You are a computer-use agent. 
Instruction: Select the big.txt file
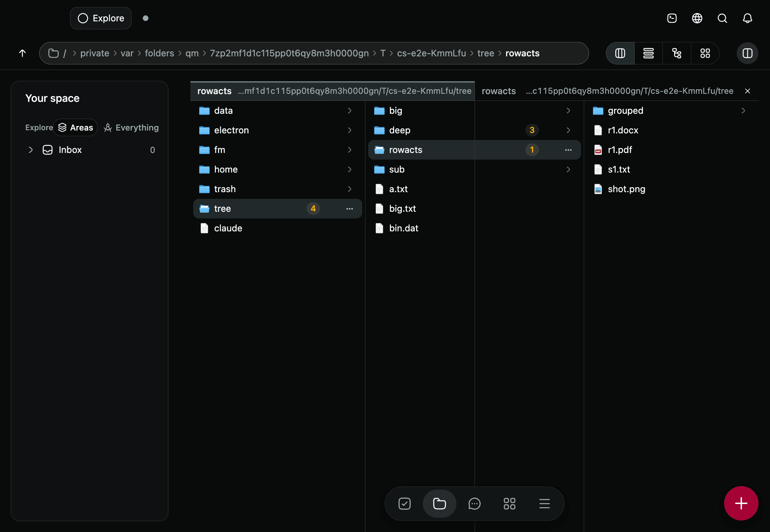point(475,209)
